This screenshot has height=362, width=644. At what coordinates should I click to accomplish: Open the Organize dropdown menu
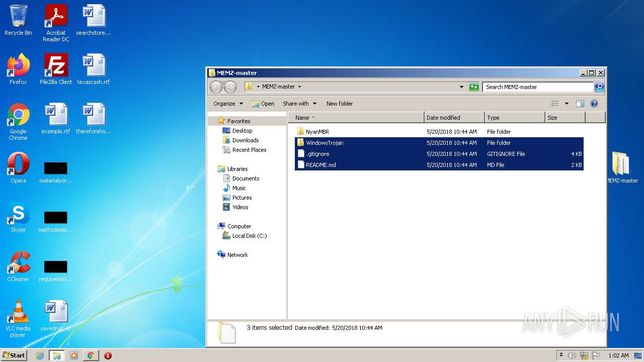pos(228,104)
